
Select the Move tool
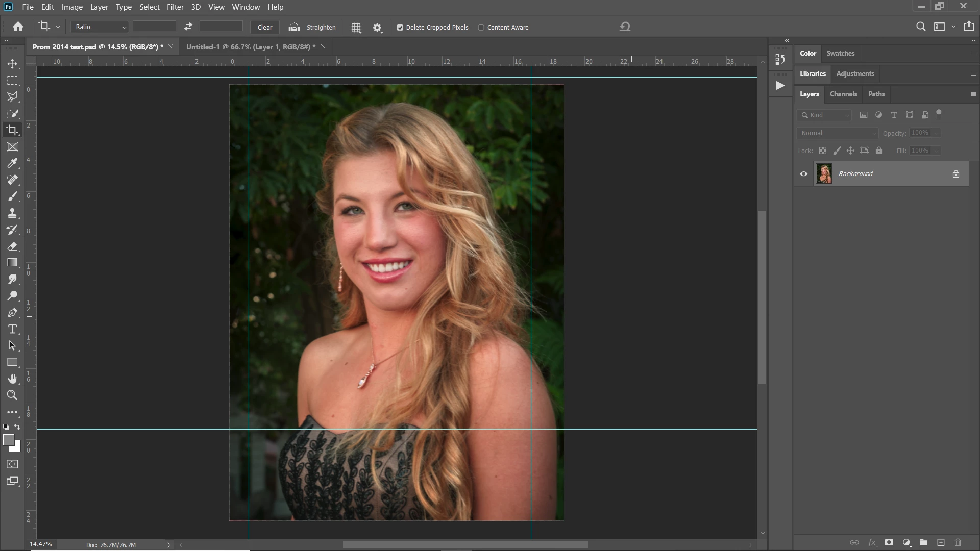pyautogui.click(x=12, y=64)
